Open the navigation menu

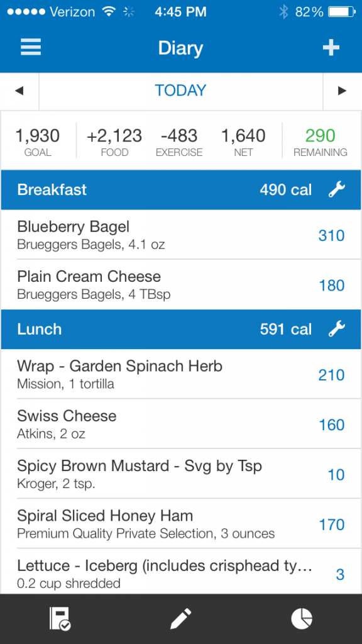point(30,48)
